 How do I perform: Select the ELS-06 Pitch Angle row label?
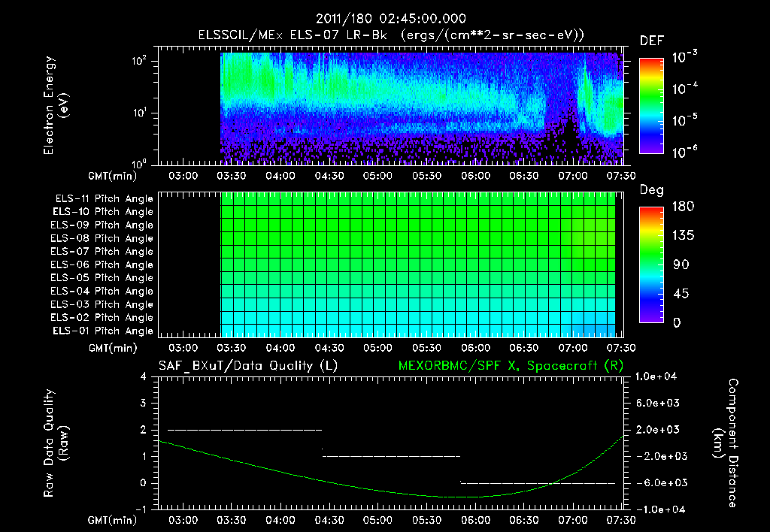102,265
